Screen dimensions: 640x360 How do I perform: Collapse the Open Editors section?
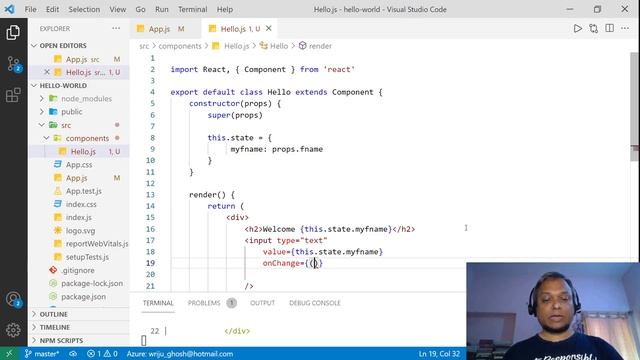63,46
